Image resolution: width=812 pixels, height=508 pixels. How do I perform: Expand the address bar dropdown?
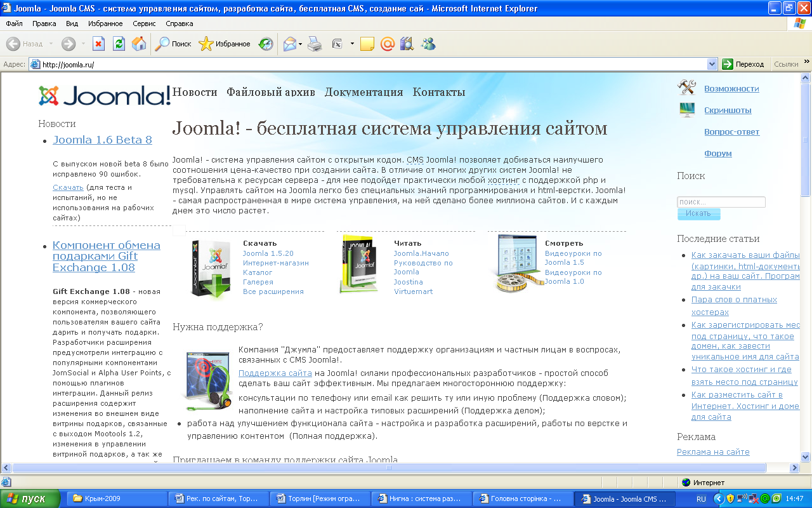point(712,64)
